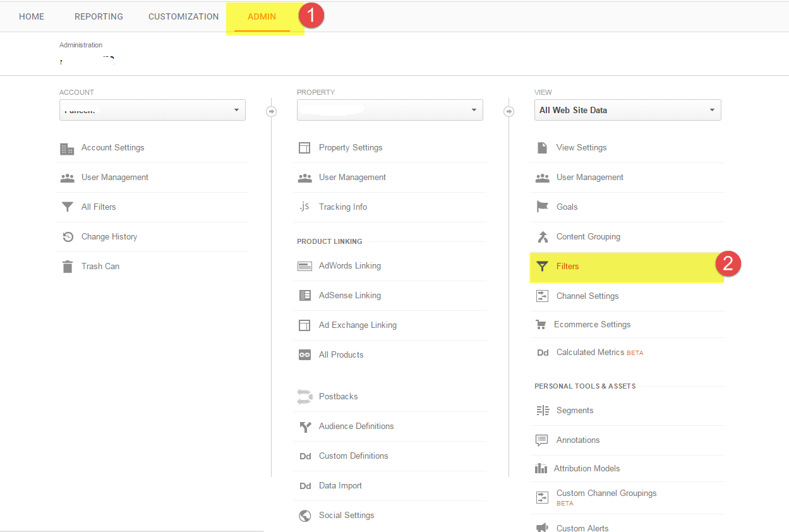Switch to the Customization tab

coord(184,16)
